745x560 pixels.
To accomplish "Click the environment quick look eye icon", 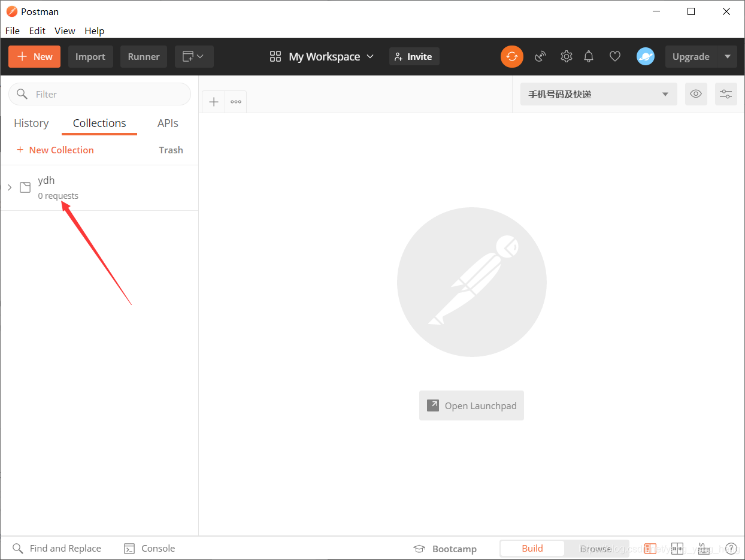I will [x=696, y=94].
